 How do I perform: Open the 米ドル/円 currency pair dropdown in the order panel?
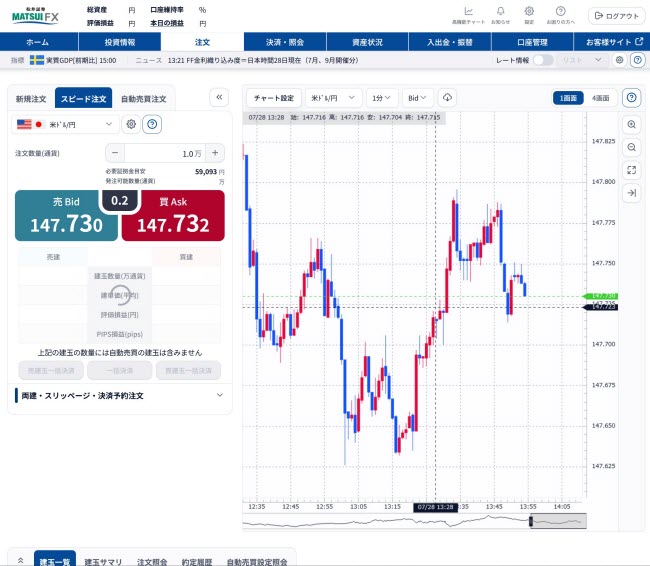coord(65,124)
